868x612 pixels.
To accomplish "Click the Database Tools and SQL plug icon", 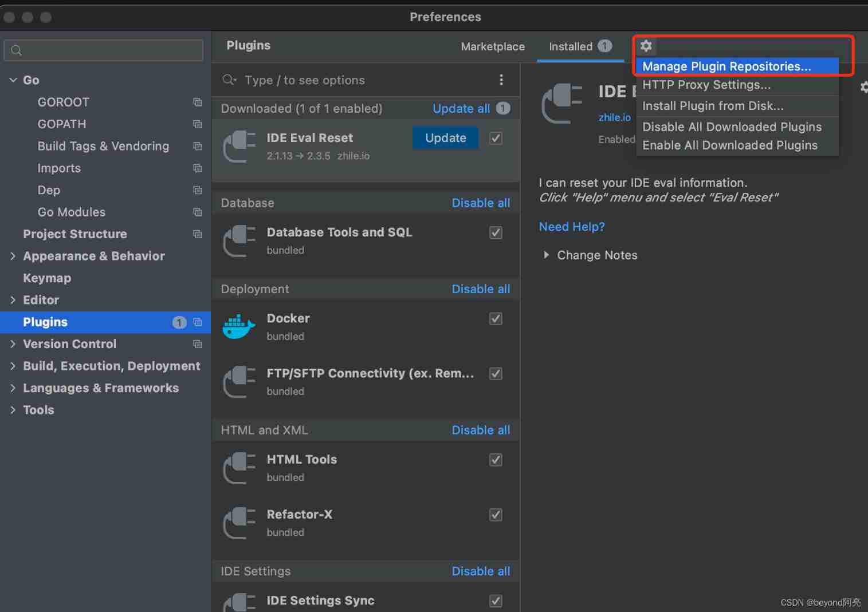I will (x=239, y=241).
